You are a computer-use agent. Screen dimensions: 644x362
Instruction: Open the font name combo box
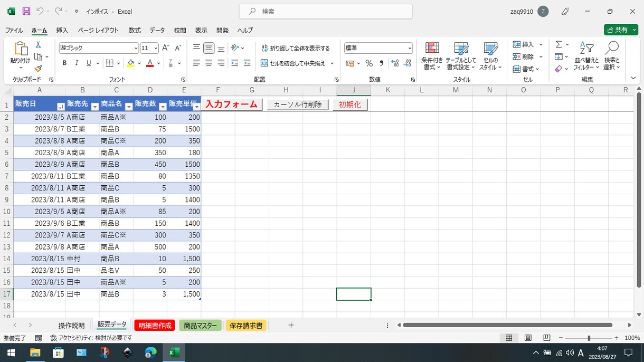(x=99, y=48)
